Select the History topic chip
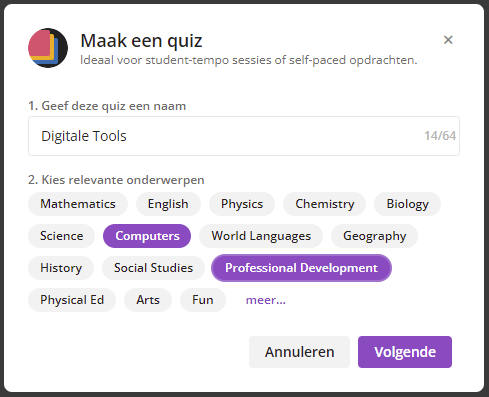The height and width of the screenshot is (397, 489). click(x=61, y=268)
